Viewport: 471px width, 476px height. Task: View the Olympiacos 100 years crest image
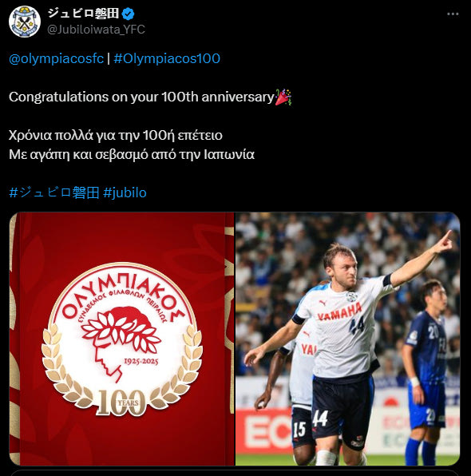(x=121, y=339)
